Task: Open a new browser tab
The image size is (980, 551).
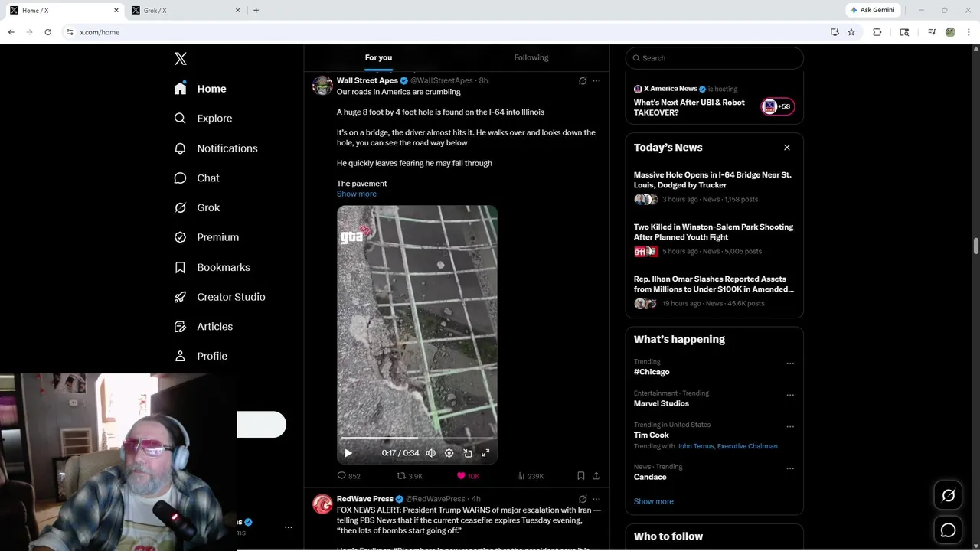Action: pos(256,11)
